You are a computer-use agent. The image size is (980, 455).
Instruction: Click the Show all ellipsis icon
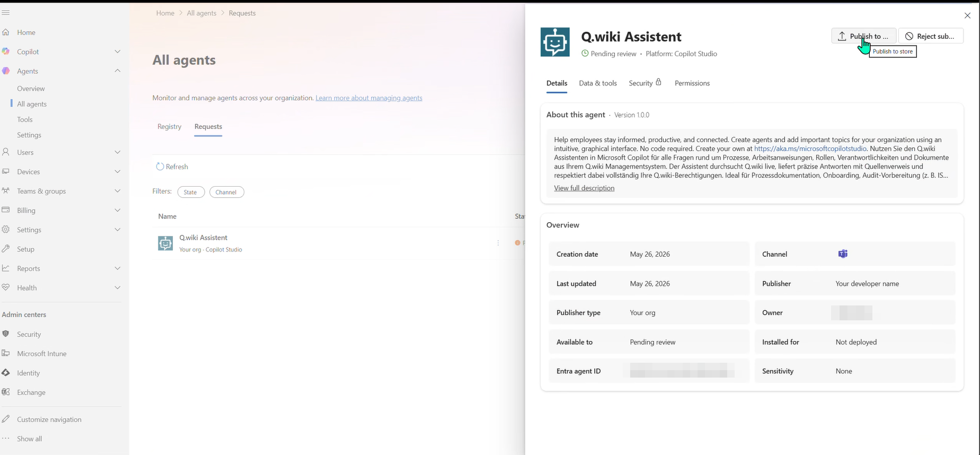6,439
